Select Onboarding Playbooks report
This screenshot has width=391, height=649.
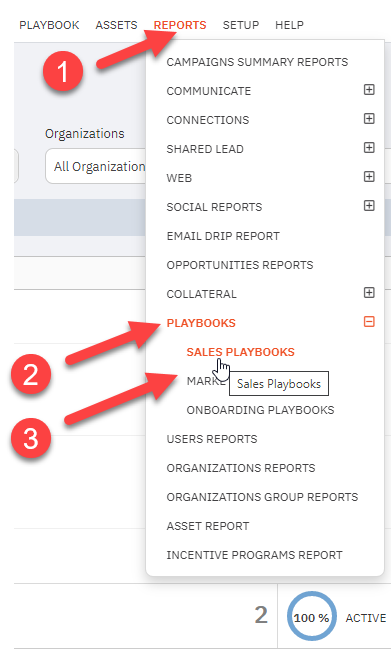tap(260, 410)
